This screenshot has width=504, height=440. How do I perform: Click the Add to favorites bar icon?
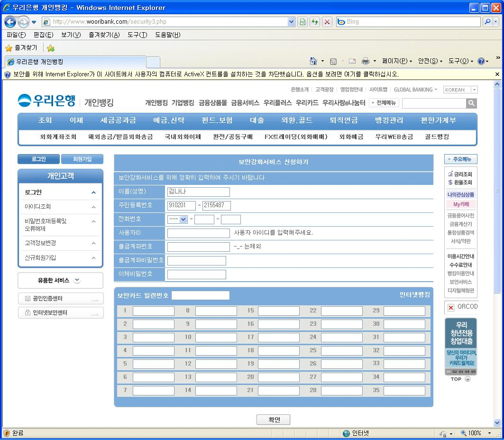(x=50, y=48)
